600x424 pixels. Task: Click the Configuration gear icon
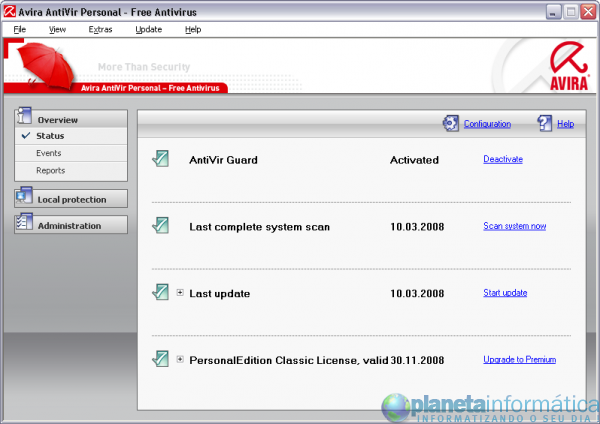(x=450, y=123)
